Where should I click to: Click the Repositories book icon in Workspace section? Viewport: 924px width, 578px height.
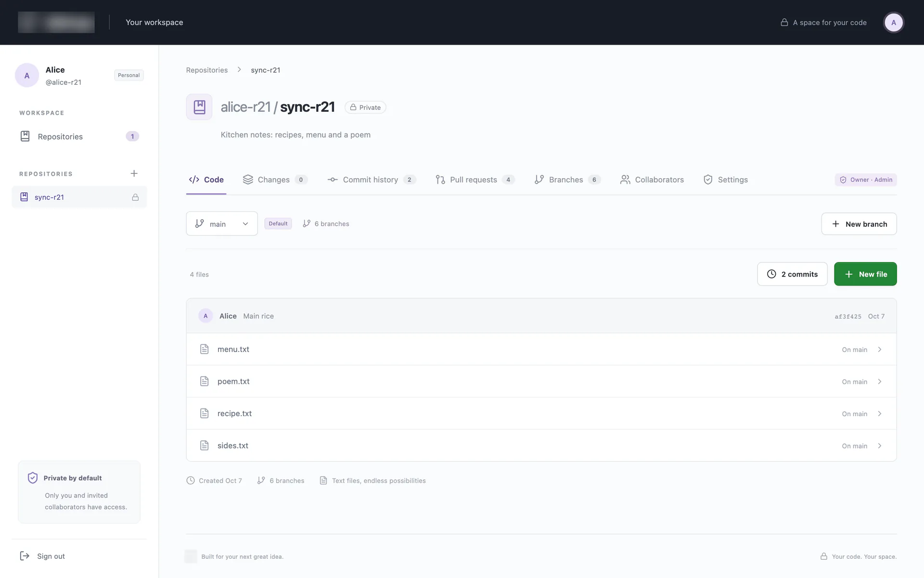(25, 136)
